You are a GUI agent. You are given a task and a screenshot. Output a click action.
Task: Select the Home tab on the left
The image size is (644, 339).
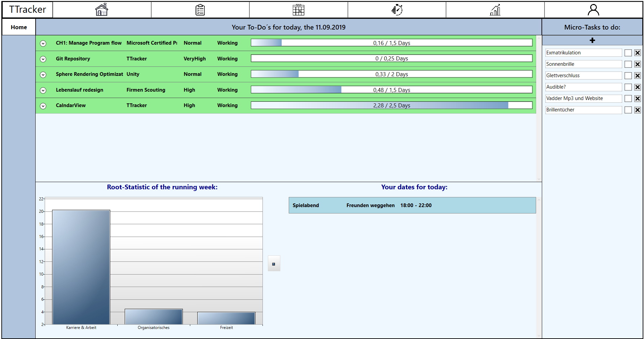pyautogui.click(x=19, y=27)
